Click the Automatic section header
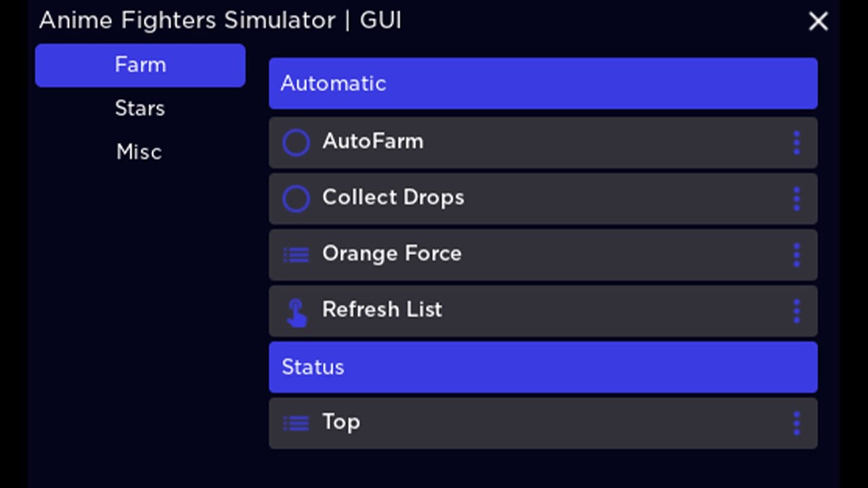The height and width of the screenshot is (488, 868). coord(542,83)
